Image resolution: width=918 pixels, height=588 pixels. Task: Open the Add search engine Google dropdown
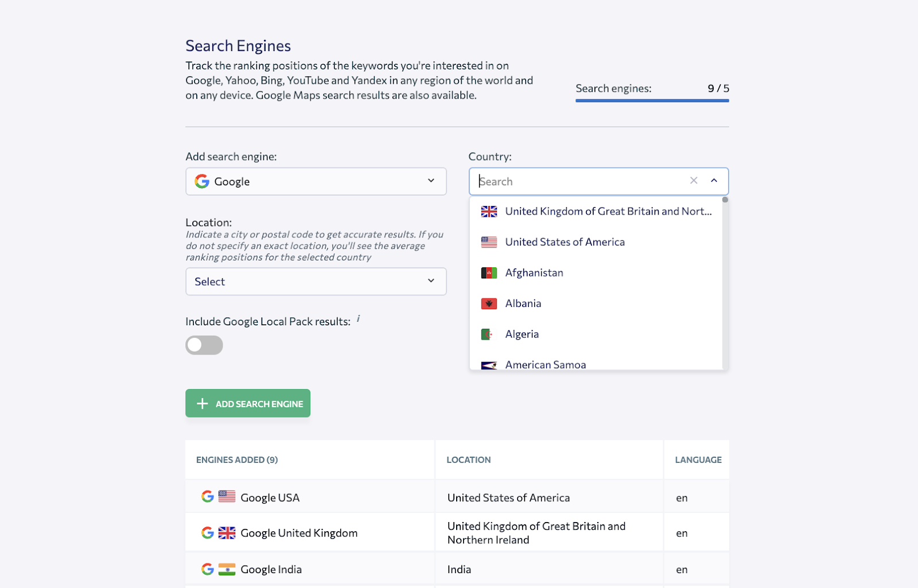316,181
